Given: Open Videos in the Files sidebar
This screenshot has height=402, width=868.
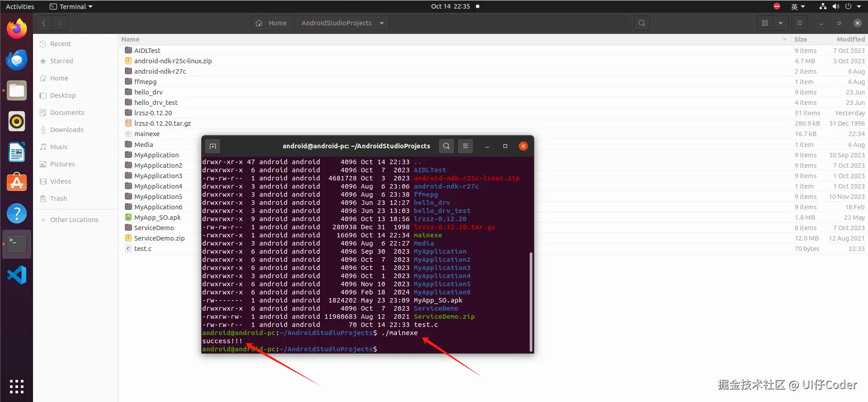Looking at the screenshot, I should (x=75, y=181).
